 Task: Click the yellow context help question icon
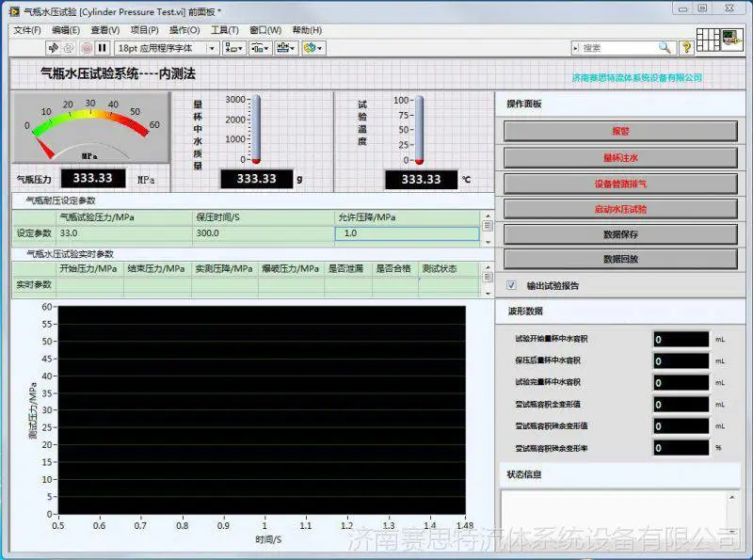[687, 48]
